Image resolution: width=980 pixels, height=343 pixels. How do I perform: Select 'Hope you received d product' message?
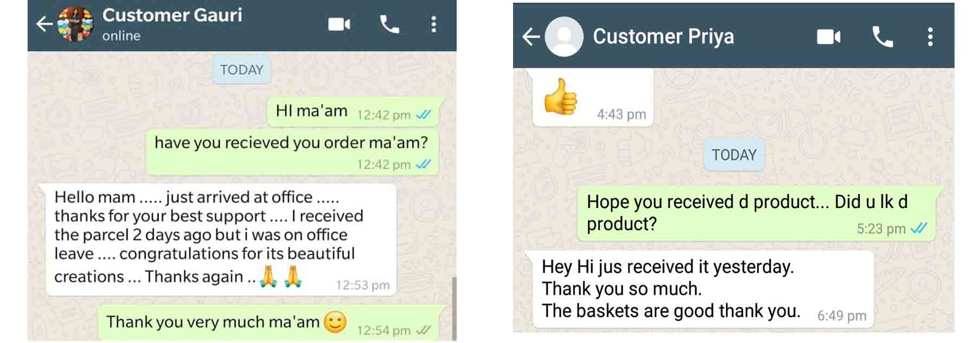(x=757, y=213)
